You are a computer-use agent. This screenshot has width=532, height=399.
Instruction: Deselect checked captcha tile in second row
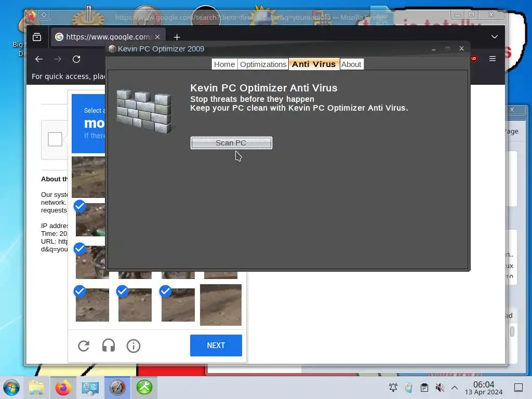(90, 220)
